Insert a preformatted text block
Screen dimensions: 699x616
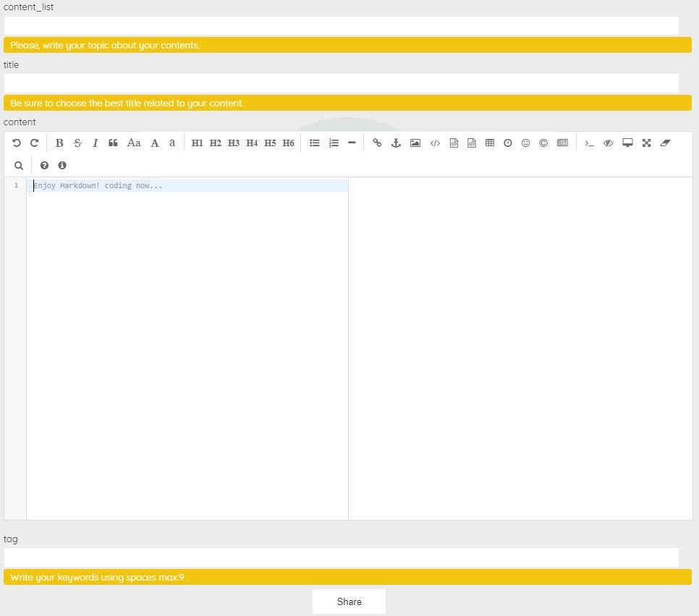[x=454, y=143]
